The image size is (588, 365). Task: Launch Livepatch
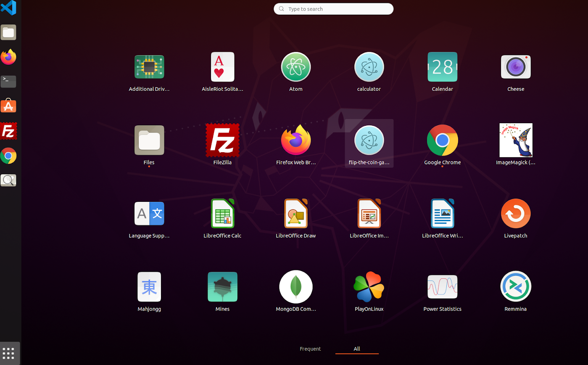(x=516, y=214)
